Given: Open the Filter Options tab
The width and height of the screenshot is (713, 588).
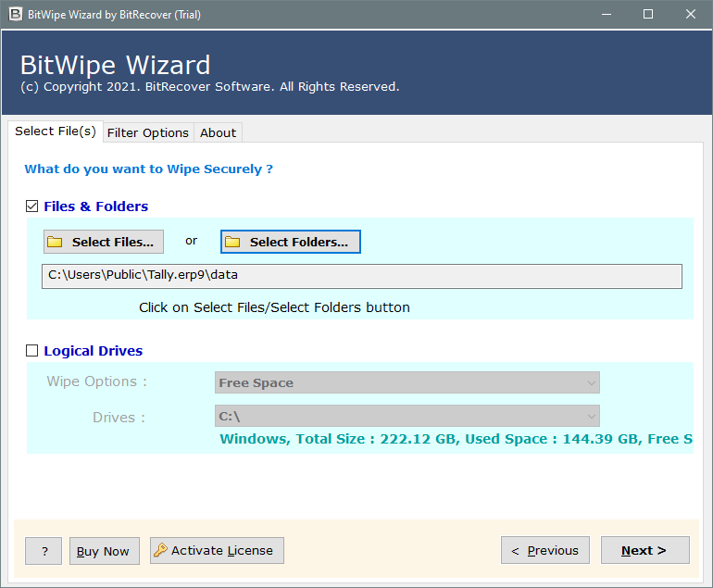Looking at the screenshot, I should tap(148, 132).
